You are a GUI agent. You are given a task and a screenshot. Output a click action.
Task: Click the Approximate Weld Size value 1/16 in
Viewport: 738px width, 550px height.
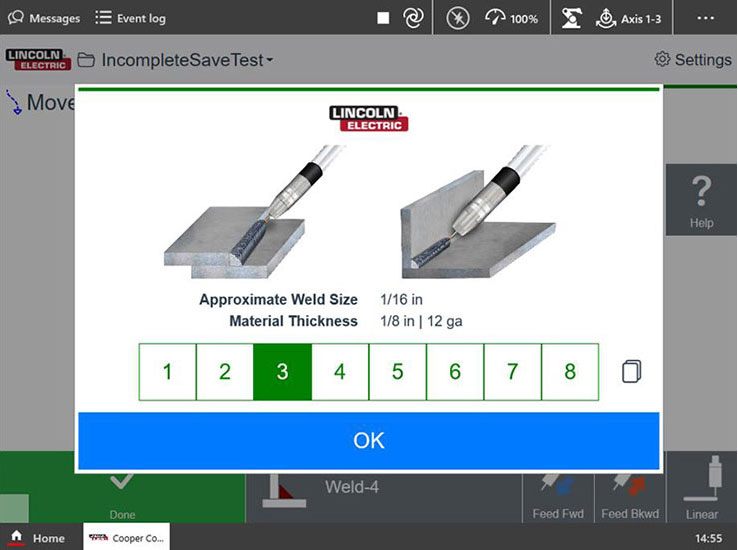point(401,299)
